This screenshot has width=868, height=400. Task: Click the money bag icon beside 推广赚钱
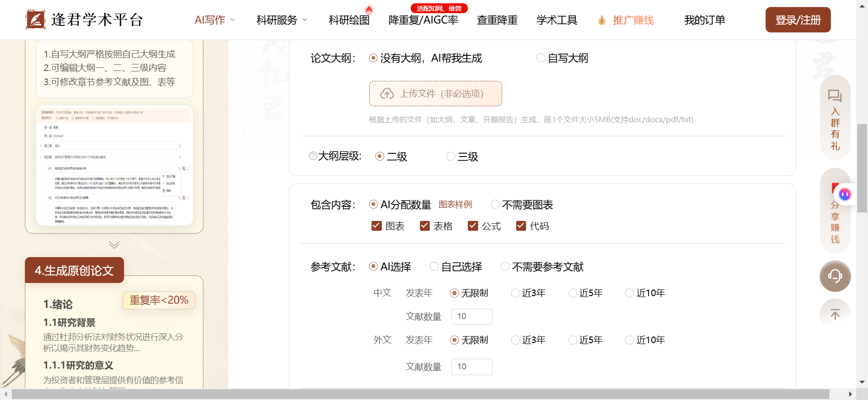click(x=602, y=20)
